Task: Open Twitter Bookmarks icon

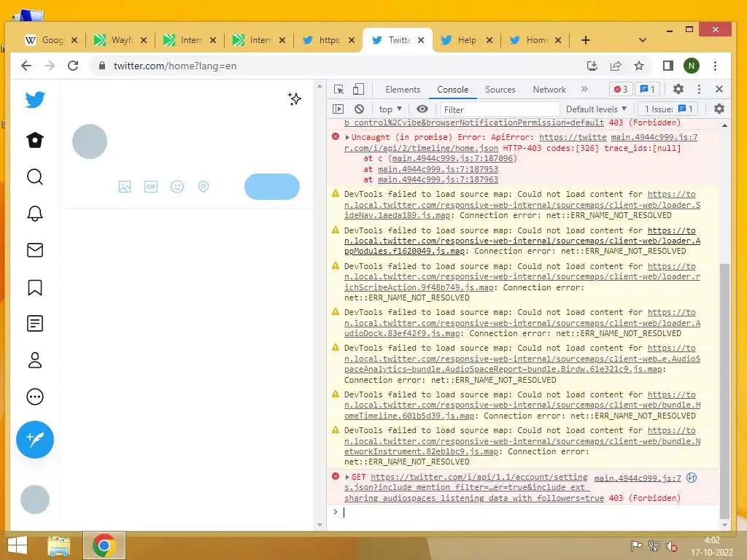Action: pos(35,287)
